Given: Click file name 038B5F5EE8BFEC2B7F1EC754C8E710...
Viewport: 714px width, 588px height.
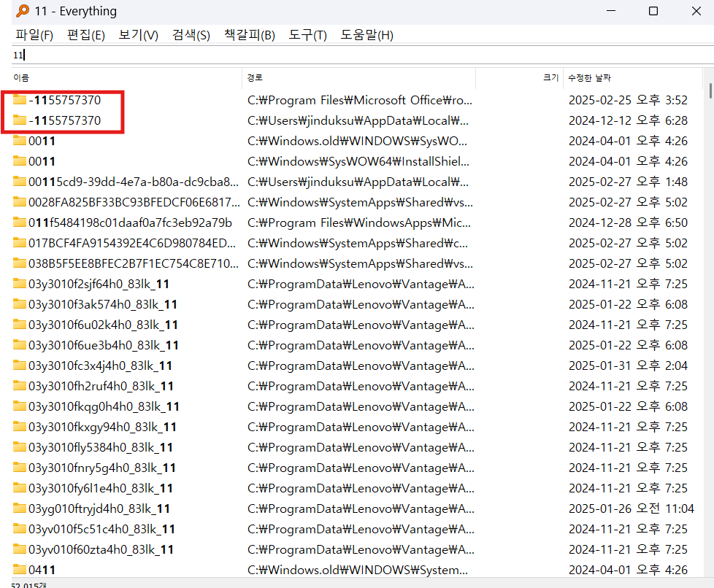Looking at the screenshot, I should [134, 263].
